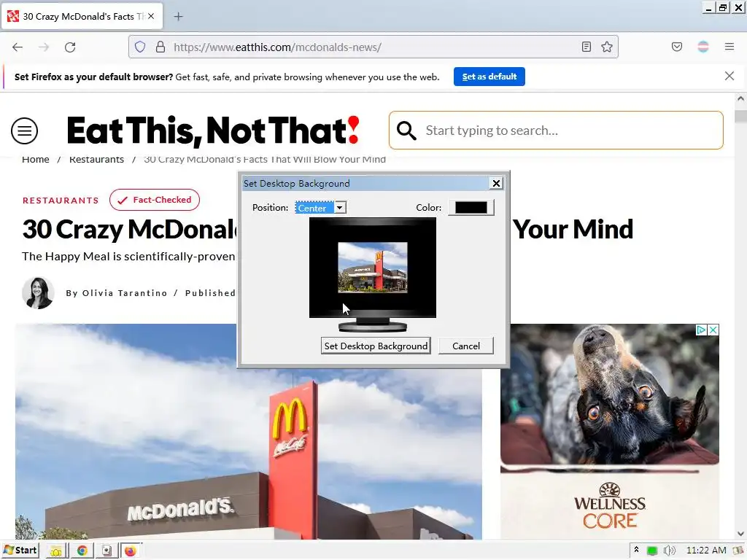Click Firefox taskbar button
This screenshot has height=560, width=747.
(131, 551)
